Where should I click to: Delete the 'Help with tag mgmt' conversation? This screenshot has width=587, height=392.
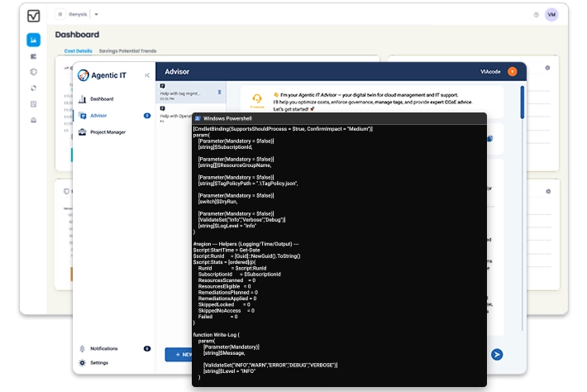coord(219,92)
